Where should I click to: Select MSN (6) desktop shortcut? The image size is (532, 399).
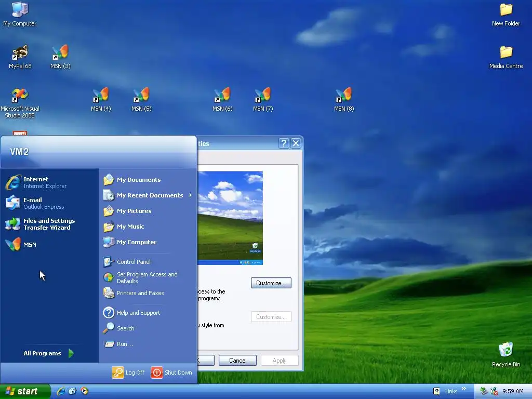[222, 99]
